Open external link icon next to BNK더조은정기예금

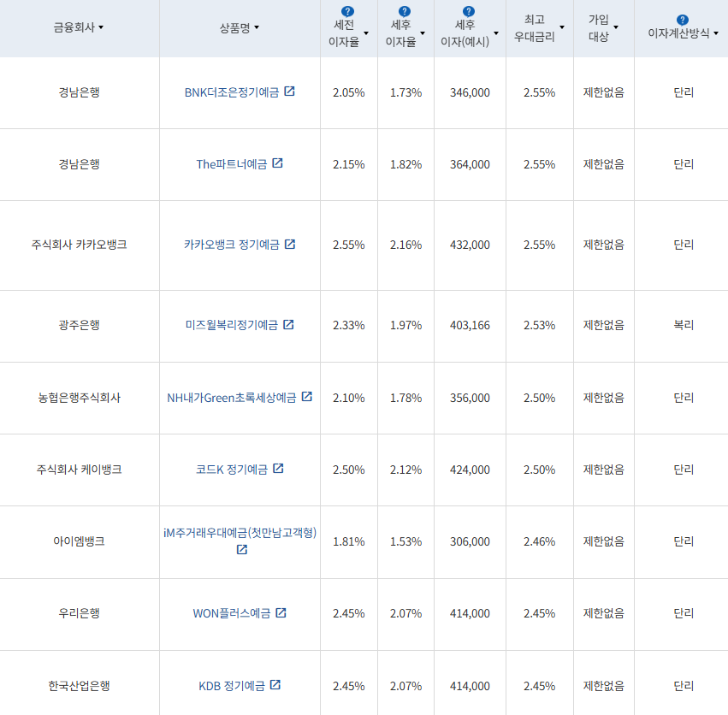[289, 92]
